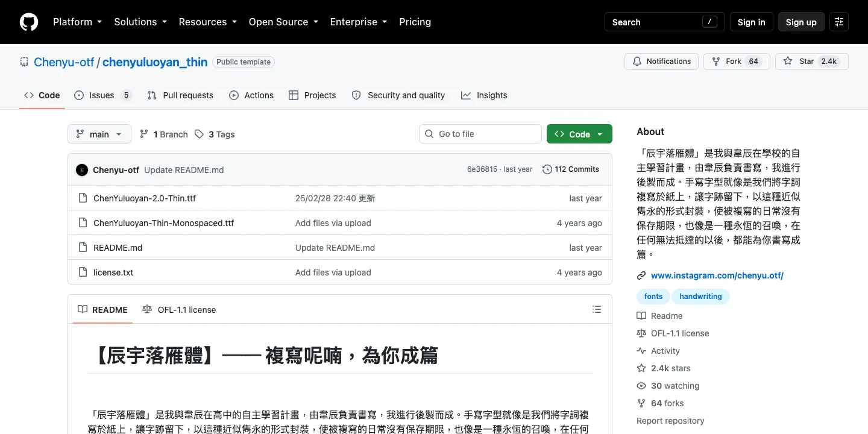Open ChenYuluoyan-2.0-Thin.ttf file

pyautogui.click(x=145, y=198)
